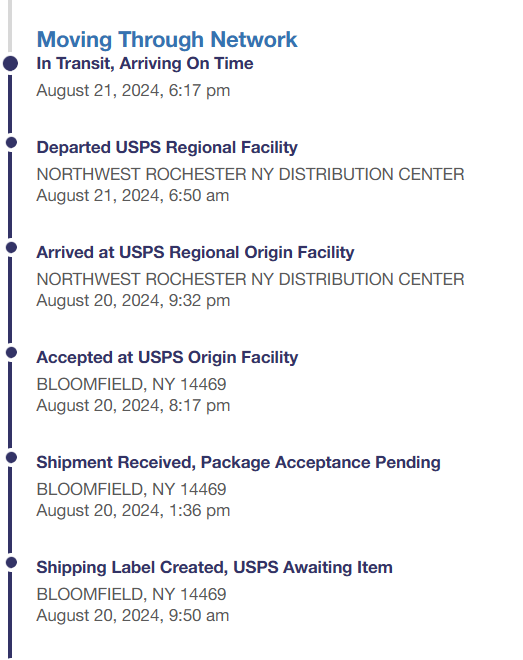Select 'Arrived at USPS Regional Origin Facility' title
The height and width of the screenshot is (660, 523).
tap(195, 253)
